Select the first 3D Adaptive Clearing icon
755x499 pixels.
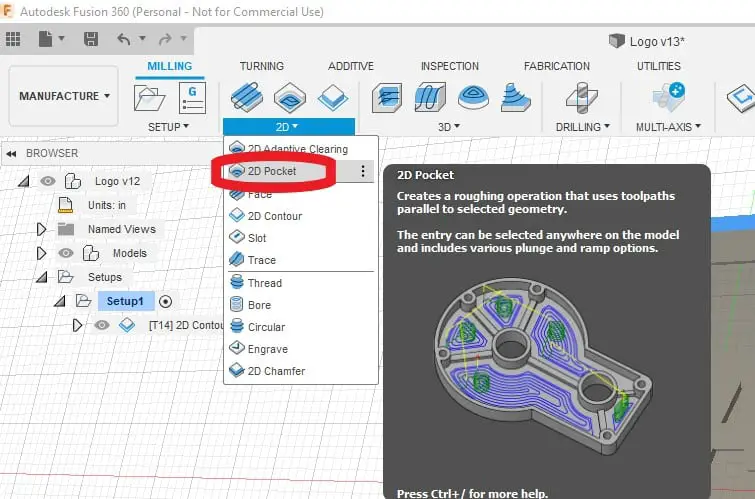click(387, 97)
